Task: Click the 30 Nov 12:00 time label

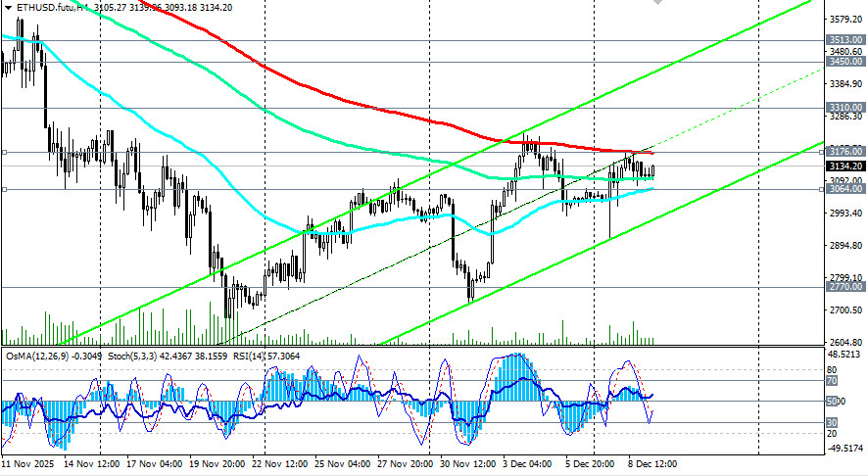Action: [x=467, y=464]
